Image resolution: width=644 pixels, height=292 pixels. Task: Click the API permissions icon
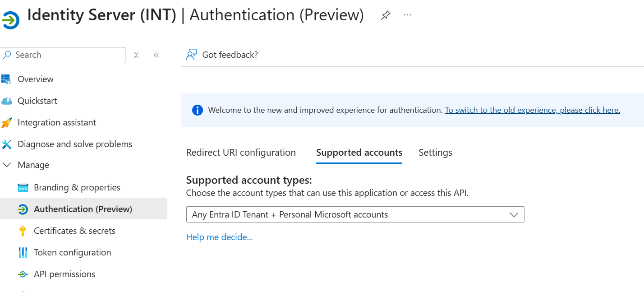tap(23, 274)
